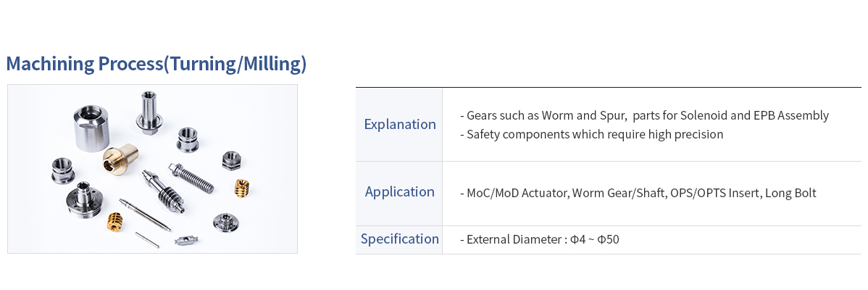
Task: Select the Explanation row label
Action: 400,124
